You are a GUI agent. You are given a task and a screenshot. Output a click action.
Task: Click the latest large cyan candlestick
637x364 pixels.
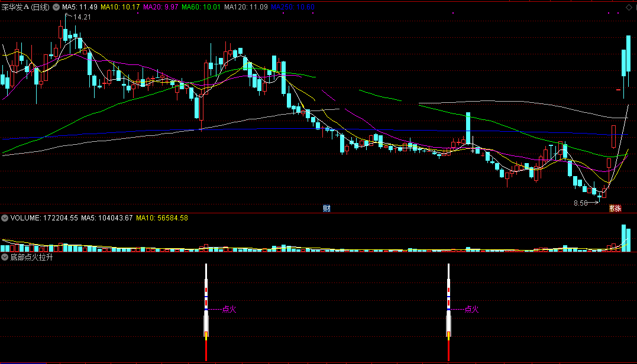click(629, 54)
